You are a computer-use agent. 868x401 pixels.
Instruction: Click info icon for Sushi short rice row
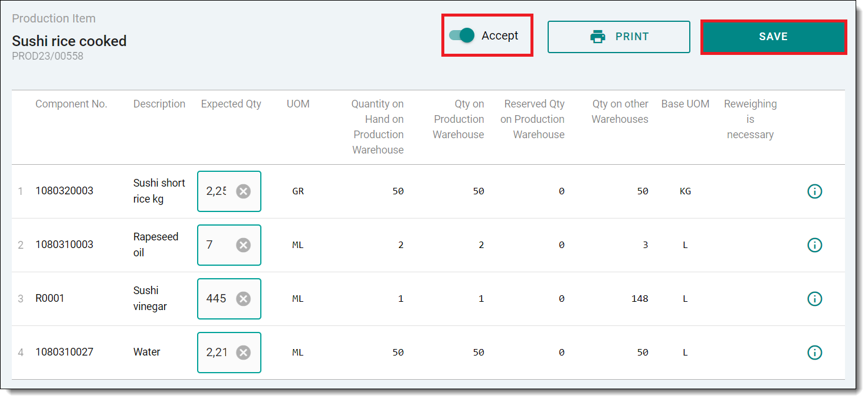814,191
